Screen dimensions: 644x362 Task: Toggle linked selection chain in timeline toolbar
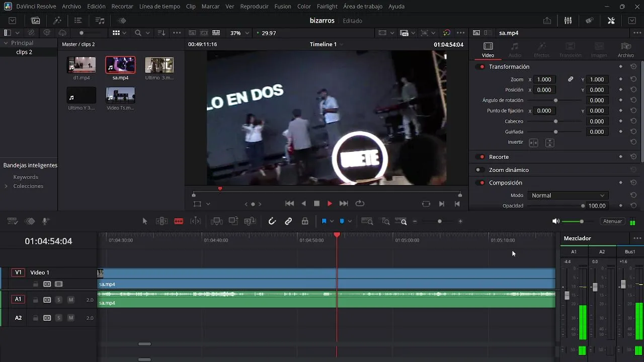(288, 221)
